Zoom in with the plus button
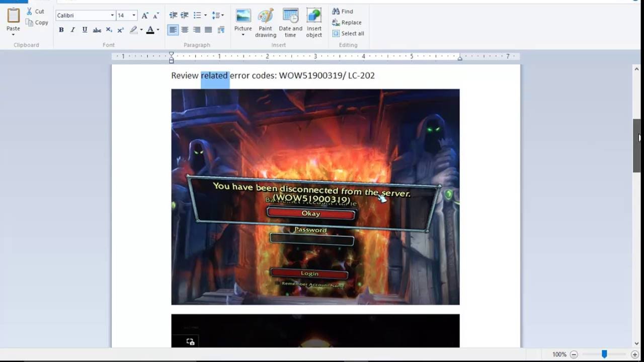The image size is (644, 362). coord(635,354)
